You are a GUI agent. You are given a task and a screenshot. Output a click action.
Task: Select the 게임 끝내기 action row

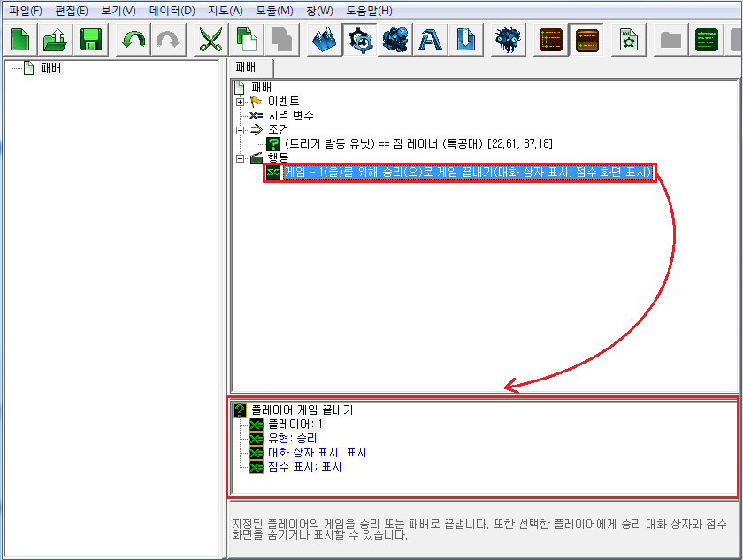[468, 172]
